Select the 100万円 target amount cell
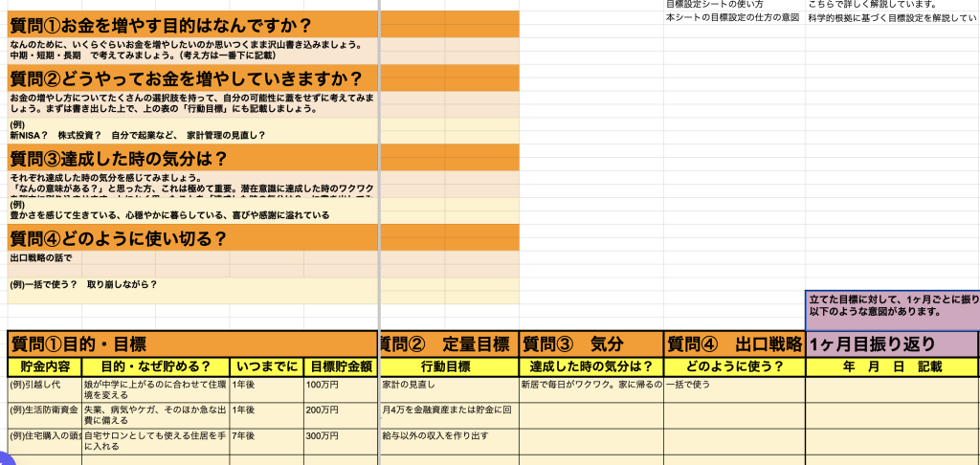 (341, 386)
